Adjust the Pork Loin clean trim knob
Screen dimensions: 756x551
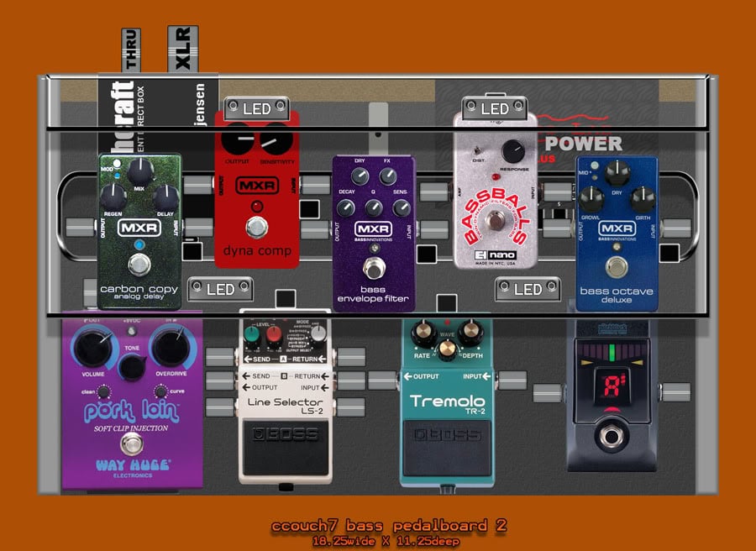pyautogui.click(x=103, y=392)
